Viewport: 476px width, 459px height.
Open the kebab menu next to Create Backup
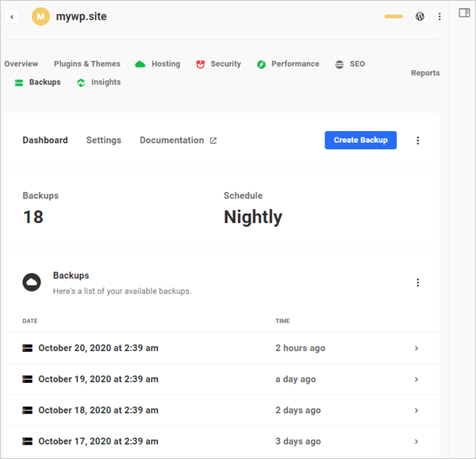pos(418,141)
